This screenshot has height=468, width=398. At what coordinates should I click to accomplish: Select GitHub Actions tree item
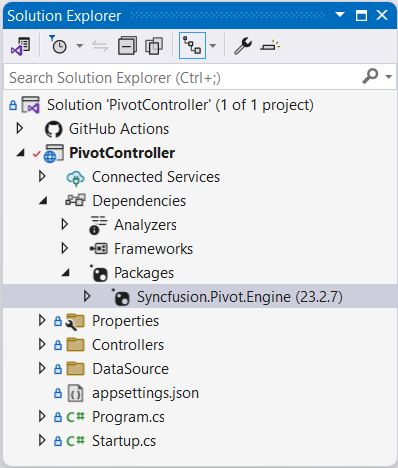119,129
